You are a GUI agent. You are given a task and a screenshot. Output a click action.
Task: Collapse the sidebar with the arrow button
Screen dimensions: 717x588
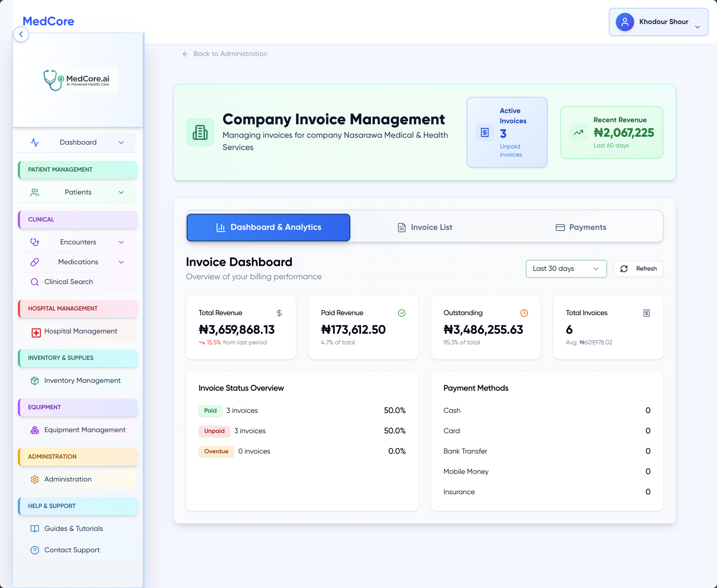click(21, 34)
